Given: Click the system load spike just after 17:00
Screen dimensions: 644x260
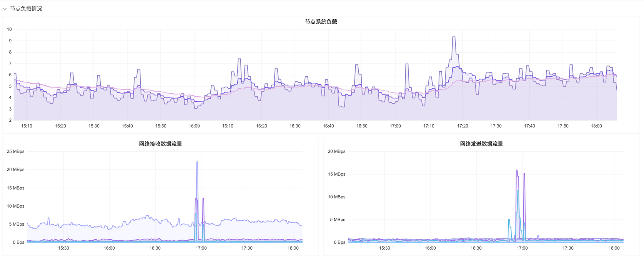Looking at the screenshot, I should (407, 65).
